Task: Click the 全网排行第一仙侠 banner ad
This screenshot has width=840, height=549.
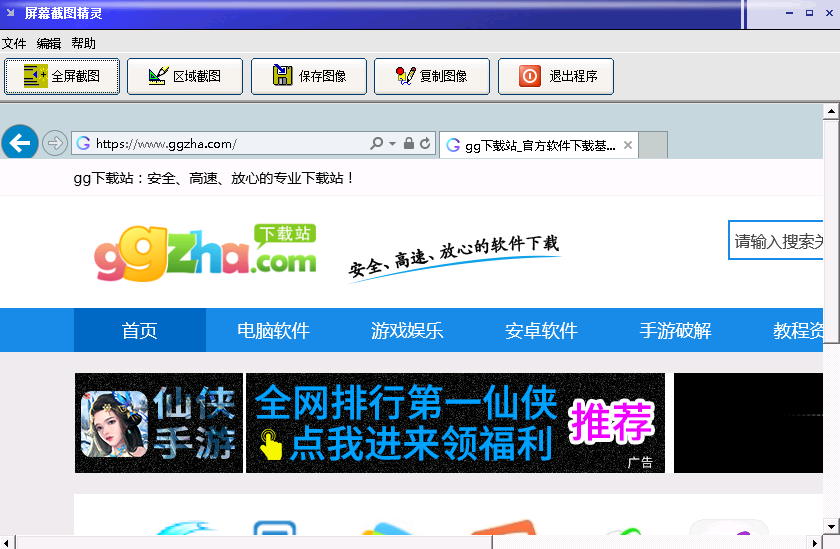Action: [x=455, y=423]
